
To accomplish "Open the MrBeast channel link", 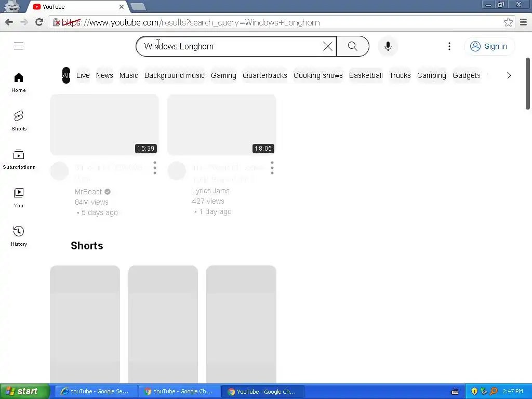I will click(88, 192).
